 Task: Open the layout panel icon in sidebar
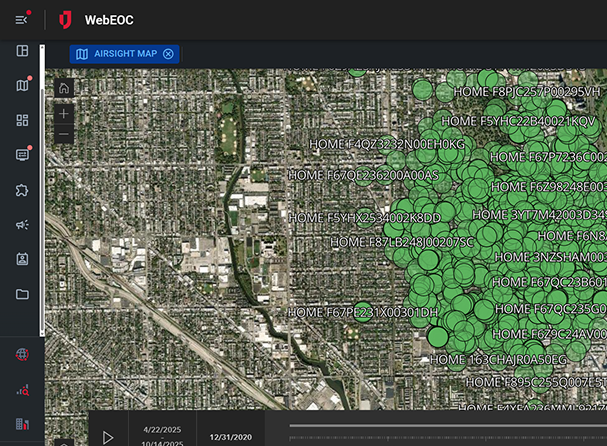coord(22,51)
